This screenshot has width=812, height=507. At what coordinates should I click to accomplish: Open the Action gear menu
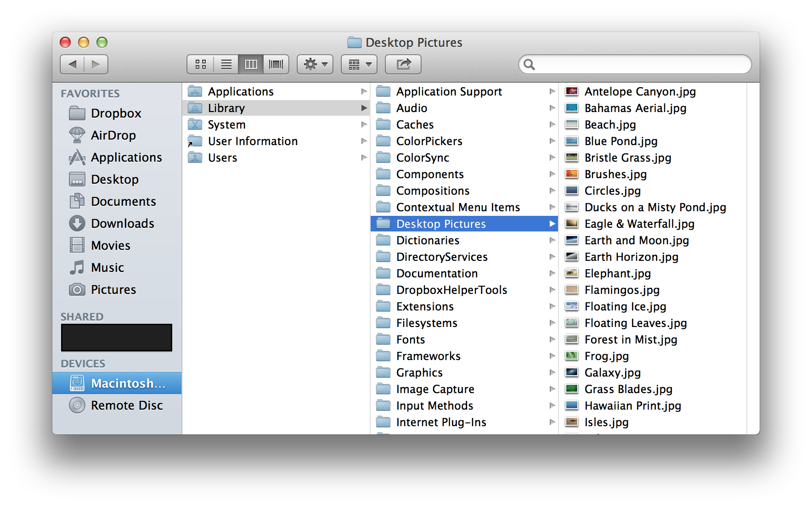[x=315, y=64]
